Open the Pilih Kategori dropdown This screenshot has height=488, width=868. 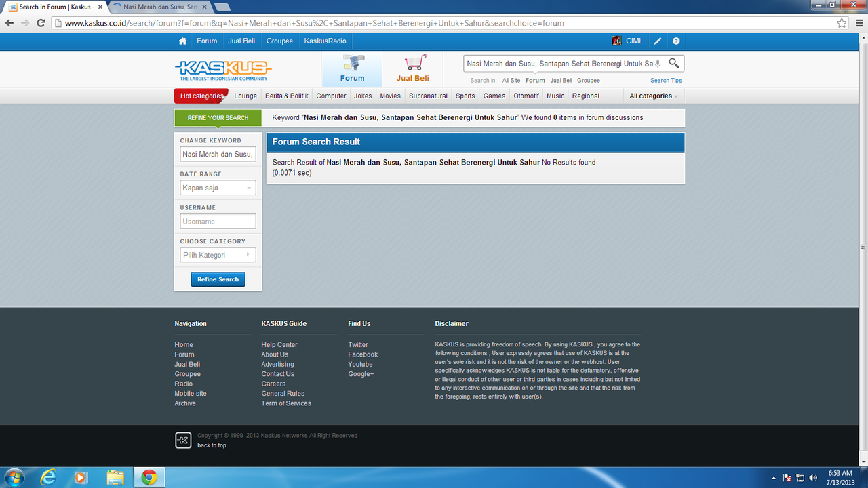coord(218,255)
